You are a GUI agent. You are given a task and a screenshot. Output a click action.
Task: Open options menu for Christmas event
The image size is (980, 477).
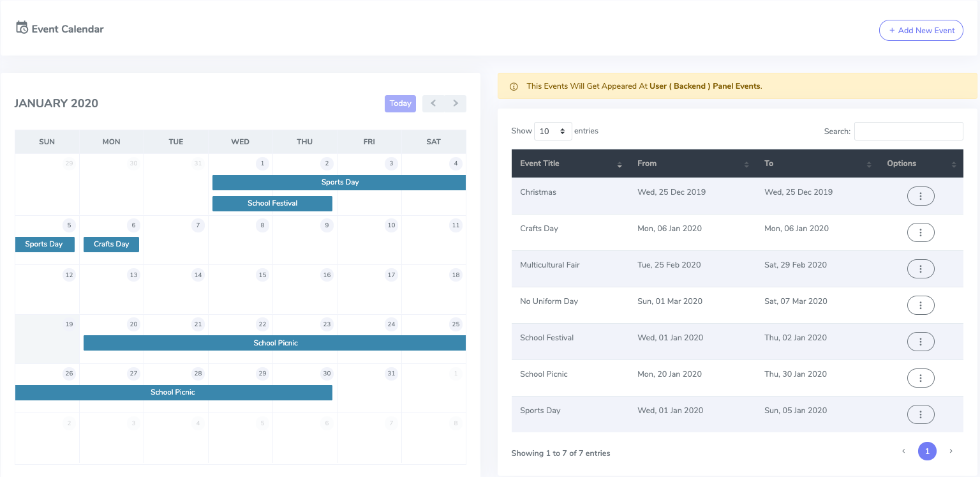coord(921,196)
